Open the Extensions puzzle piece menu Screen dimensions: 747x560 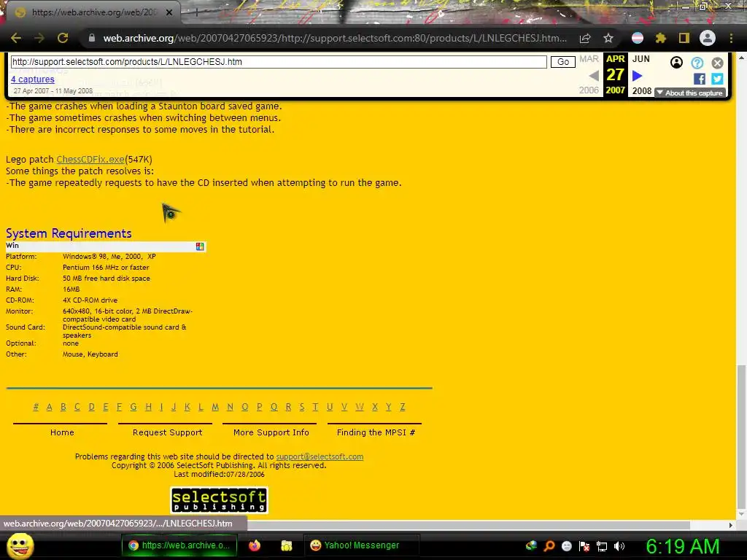coord(661,38)
